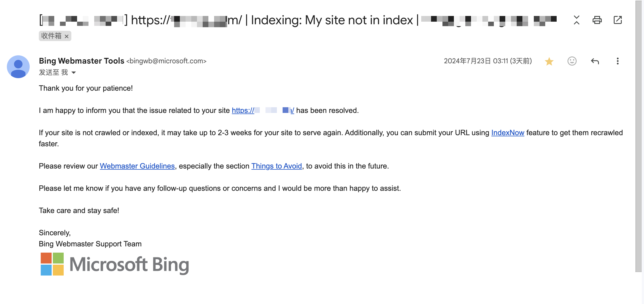Follow the Things to Avoid link
The width and height of the screenshot is (644, 304).
pos(277,166)
